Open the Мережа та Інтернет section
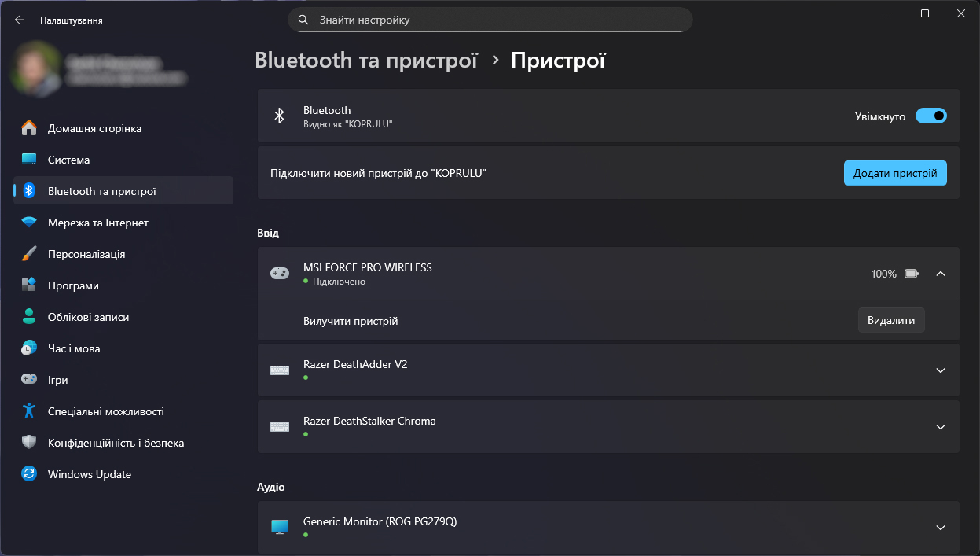Image resolution: width=980 pixels, height=556 pixels. tap(98, 223)
